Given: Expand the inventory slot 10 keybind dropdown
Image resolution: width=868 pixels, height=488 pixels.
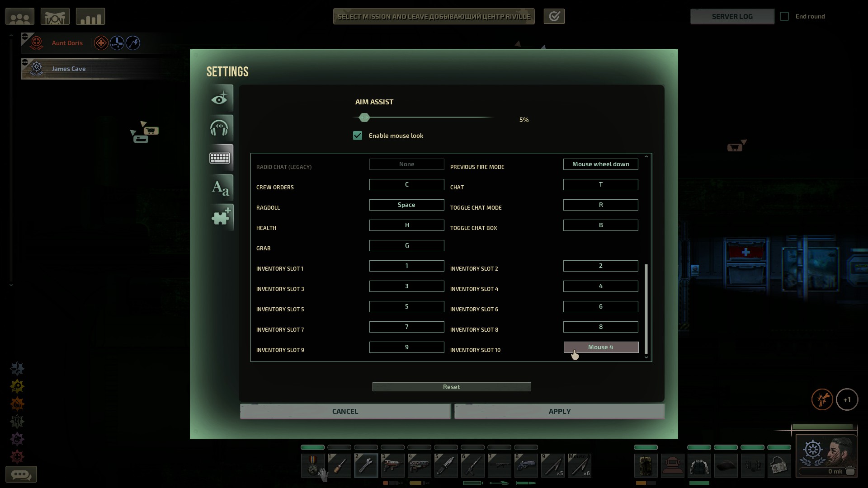Looking at the screenshot, I should click(x=600, y=347).
